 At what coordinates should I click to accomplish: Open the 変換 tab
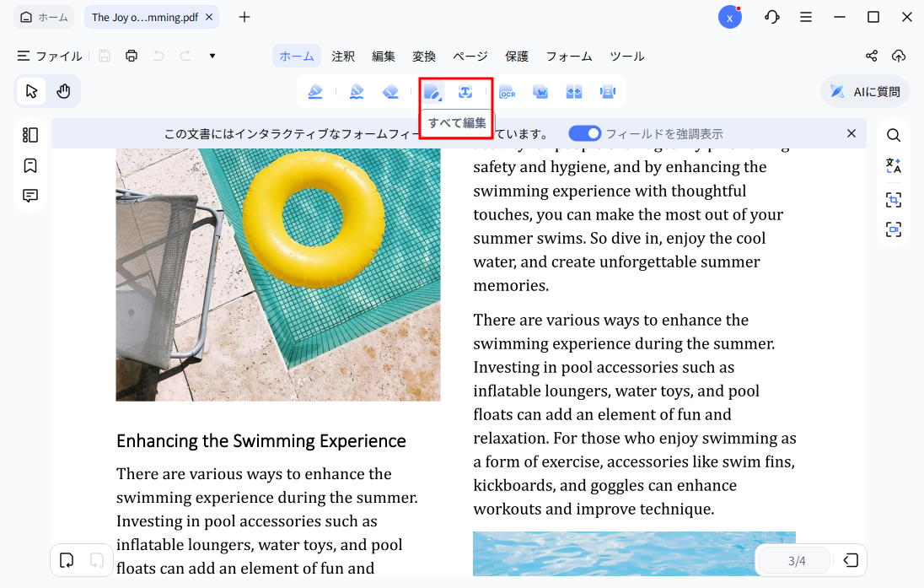[x=424, y=57]
